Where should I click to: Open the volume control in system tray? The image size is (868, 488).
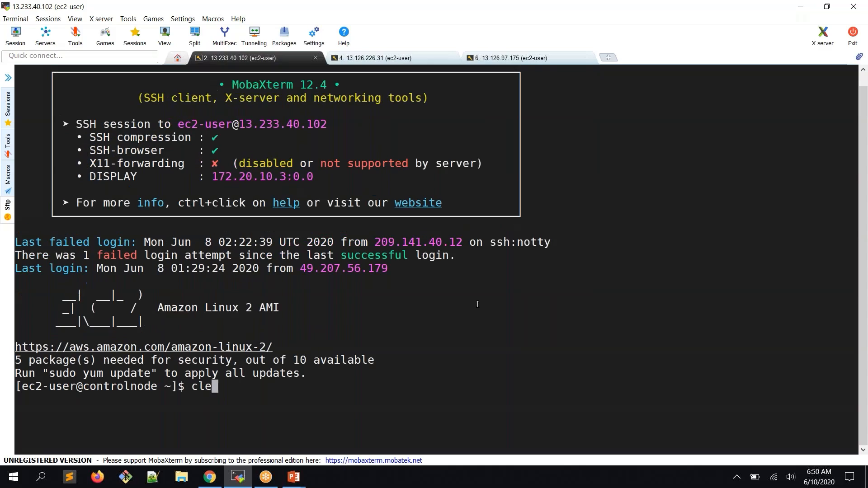pos(791,477)
